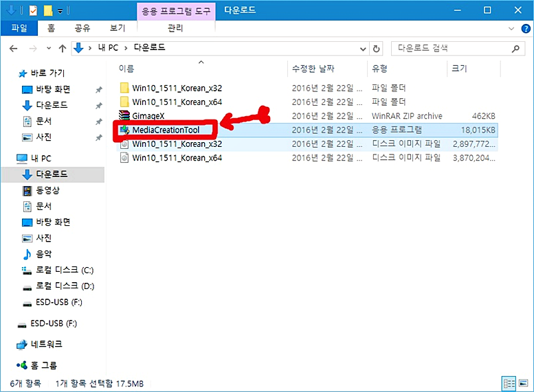Screen dimensions: 534x392
Task: Open 문서 under 내 PC
Action: pos(43,206)
